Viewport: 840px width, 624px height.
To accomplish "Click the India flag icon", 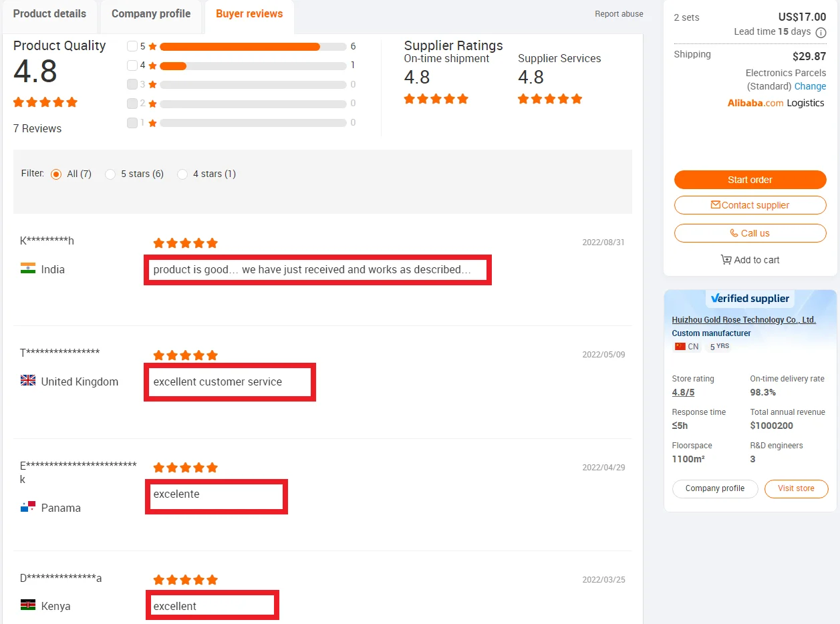I will tap(28, 269).
